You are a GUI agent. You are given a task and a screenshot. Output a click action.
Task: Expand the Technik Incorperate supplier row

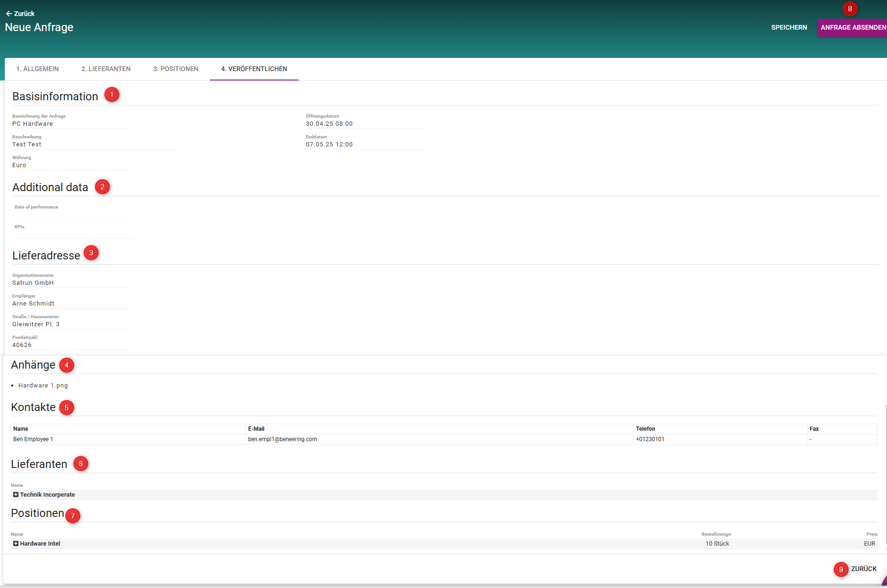tap(16, 495)
